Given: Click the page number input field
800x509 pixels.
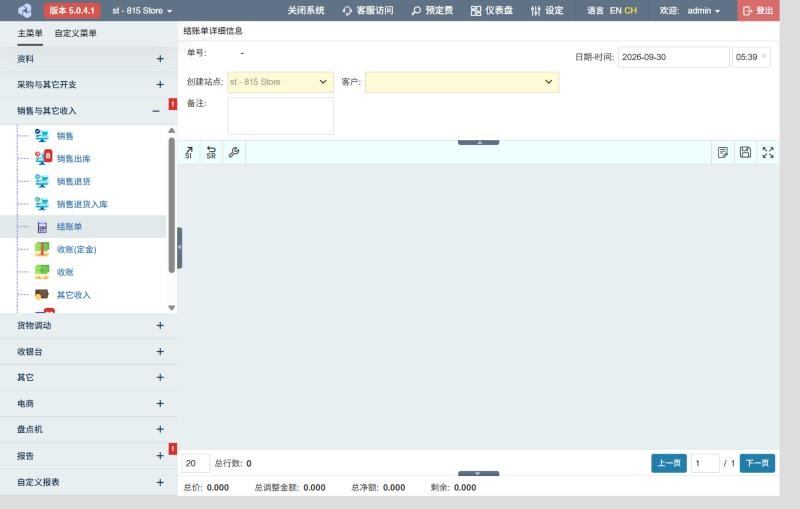Looking at the screenshot, I should click(705, 463).
